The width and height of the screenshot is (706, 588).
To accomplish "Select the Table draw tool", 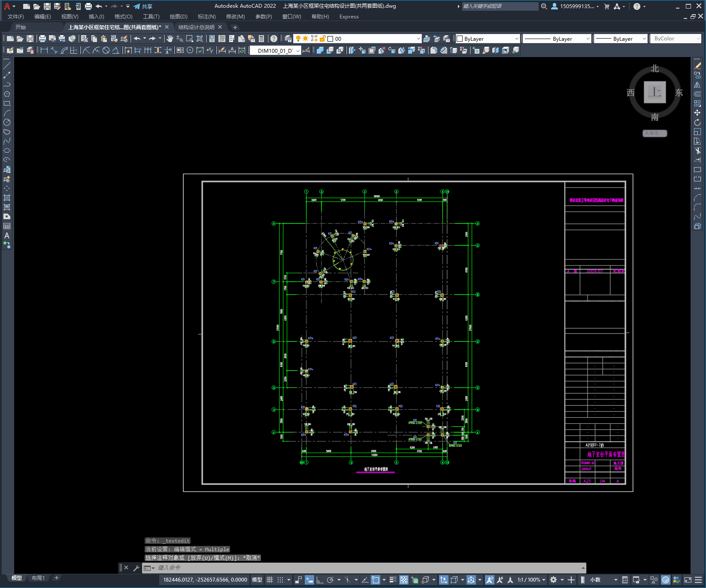I will point(7,226).
